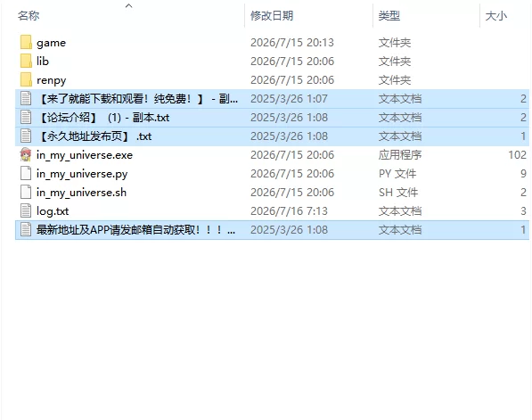Click the in_my_universe.py file icon

click(x=26, y=174)
